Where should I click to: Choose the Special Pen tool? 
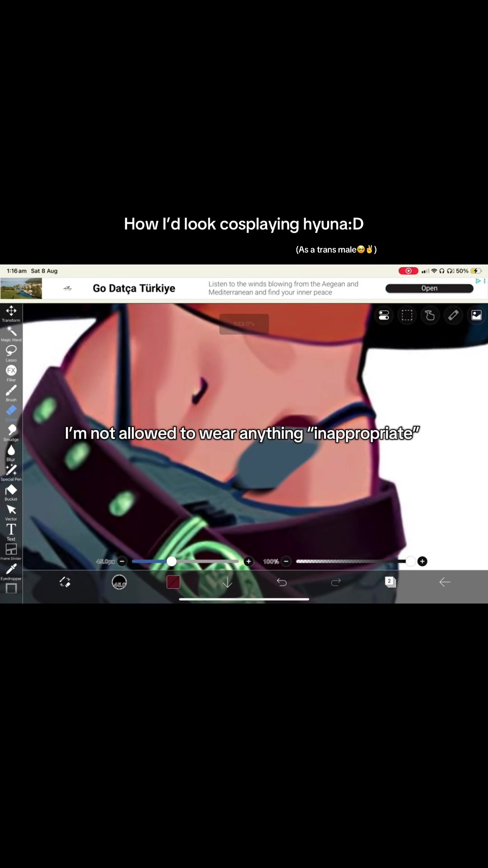click(11, 472)
